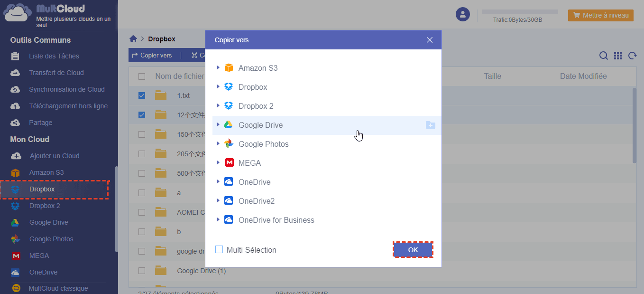644x294 pixels.
Task: Check the Google Drive (1) row checkbox
Action: pos(142,271)
